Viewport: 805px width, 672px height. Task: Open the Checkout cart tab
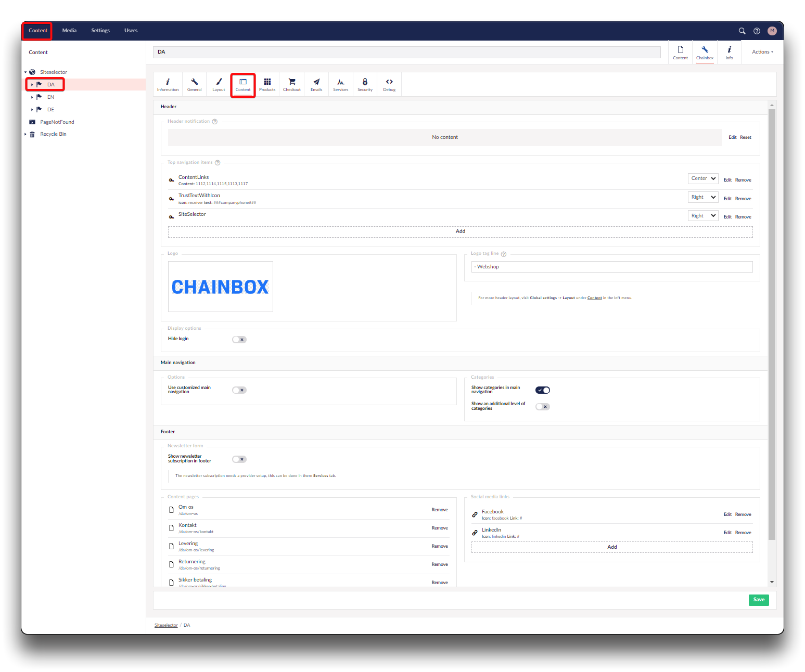pyautogui.click(x=291, y=84)
